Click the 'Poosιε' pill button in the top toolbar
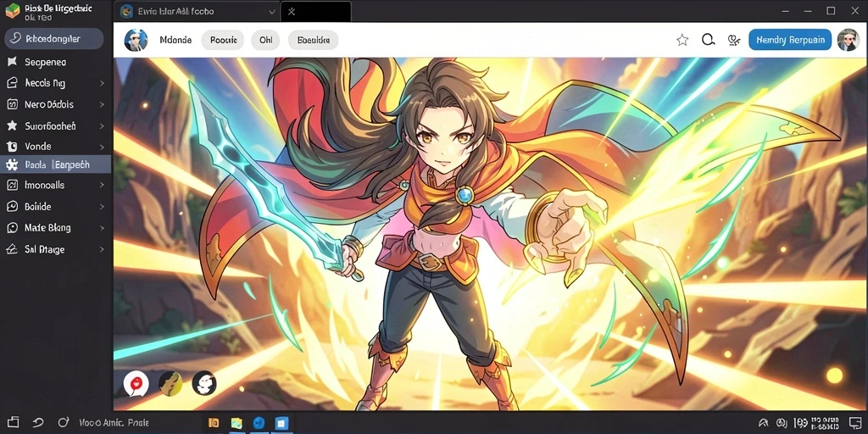The width and height of the screenshot is (868, 434). tap(223, 40)
